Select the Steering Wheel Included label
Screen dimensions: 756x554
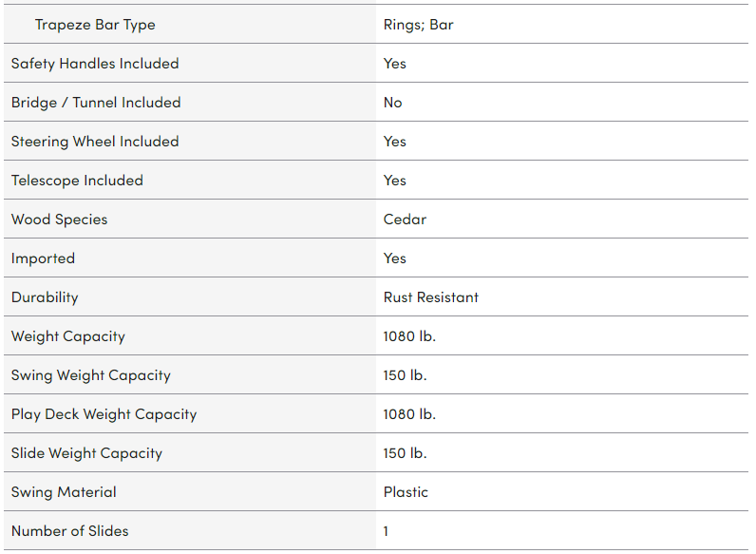pos(95,142)
